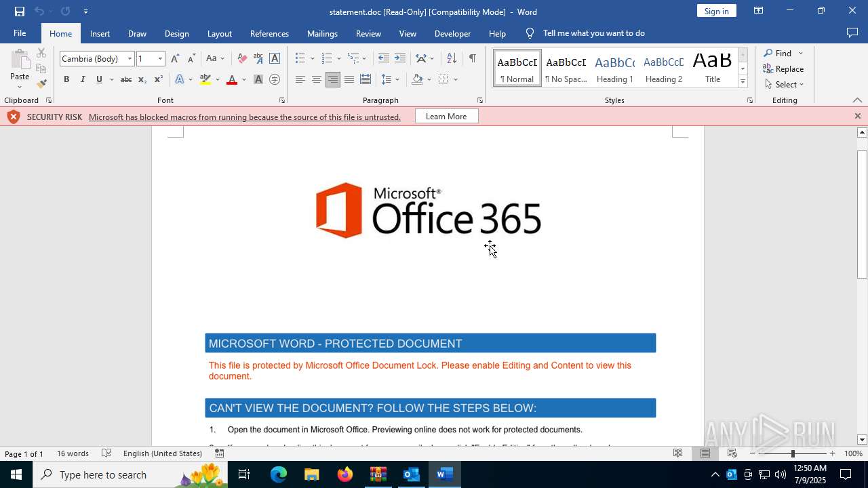Click the Character Shading icon

258,79
